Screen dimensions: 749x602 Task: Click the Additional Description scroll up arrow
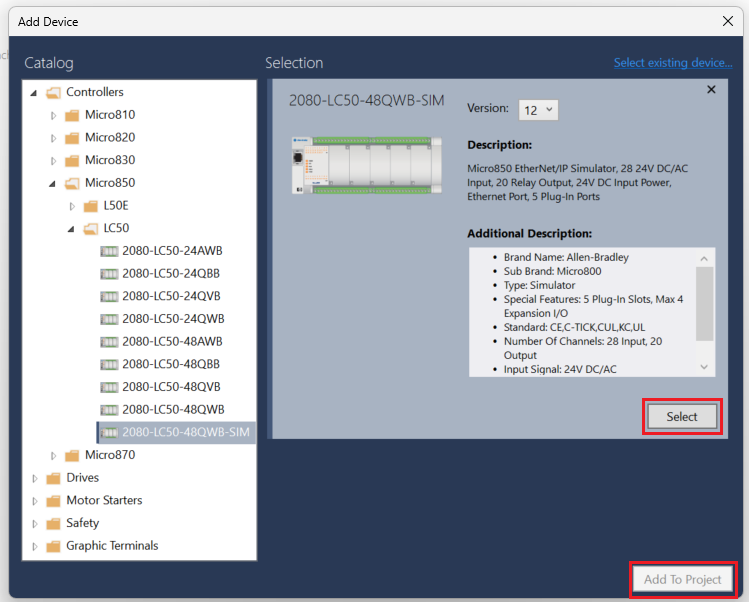pyautogui.click(x=704, y=258)
